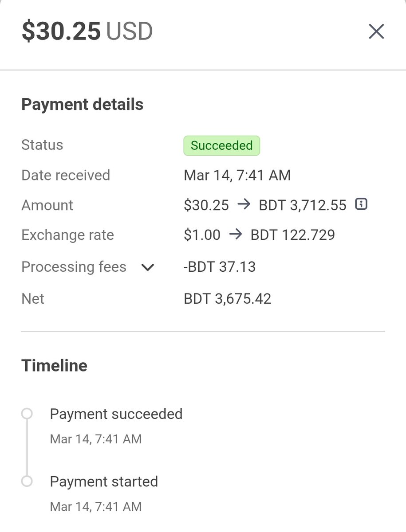Expand the Processing fees chevron

(147, 267)
